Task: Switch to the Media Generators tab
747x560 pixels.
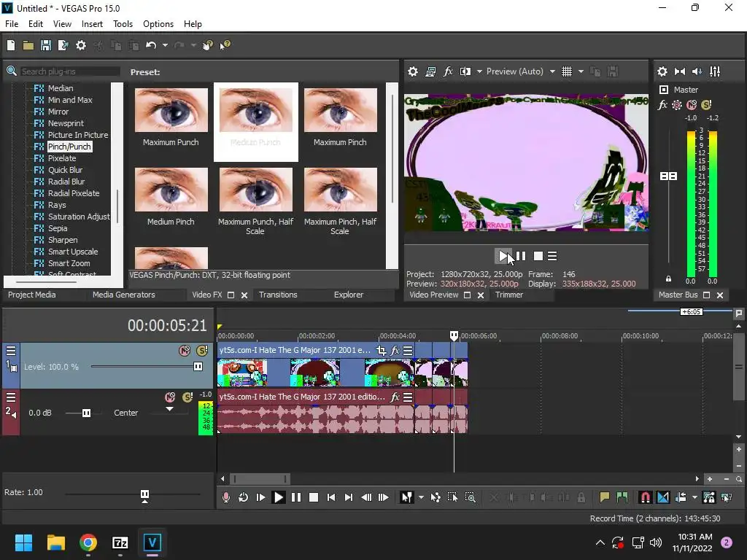Action: [x=124, y=295]
